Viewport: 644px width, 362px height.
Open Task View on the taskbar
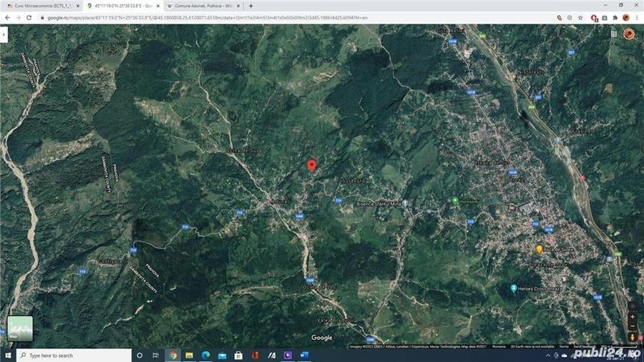tap(156, 356)
